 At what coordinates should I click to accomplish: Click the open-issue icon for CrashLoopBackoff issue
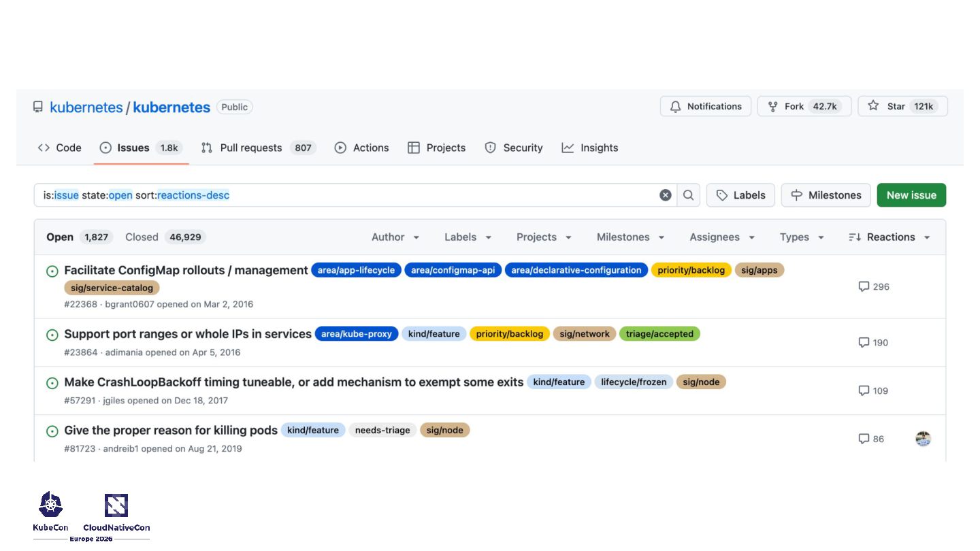(x=52, y=383)
